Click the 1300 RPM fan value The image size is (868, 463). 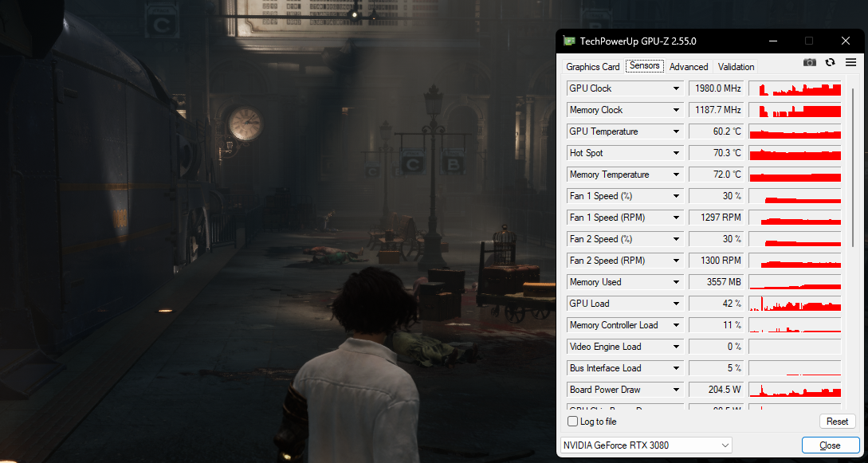tap(717, 261)
